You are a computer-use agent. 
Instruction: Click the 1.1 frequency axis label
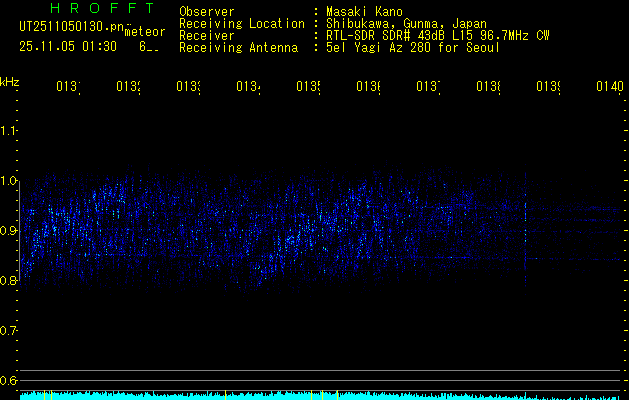click(x=9, y=131)
